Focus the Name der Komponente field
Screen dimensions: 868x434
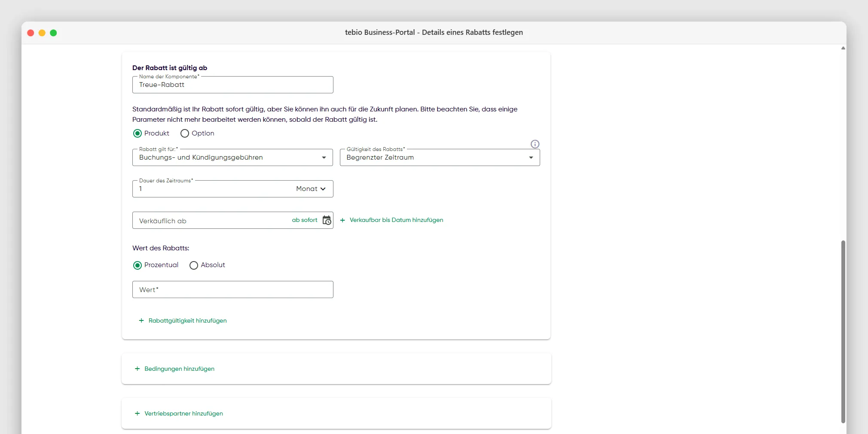coord(232,85)
